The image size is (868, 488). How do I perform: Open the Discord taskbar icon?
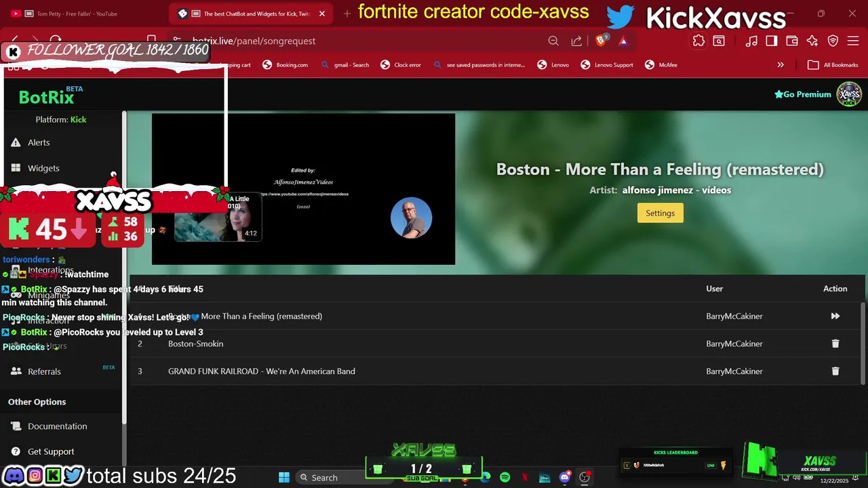point(564,477)
